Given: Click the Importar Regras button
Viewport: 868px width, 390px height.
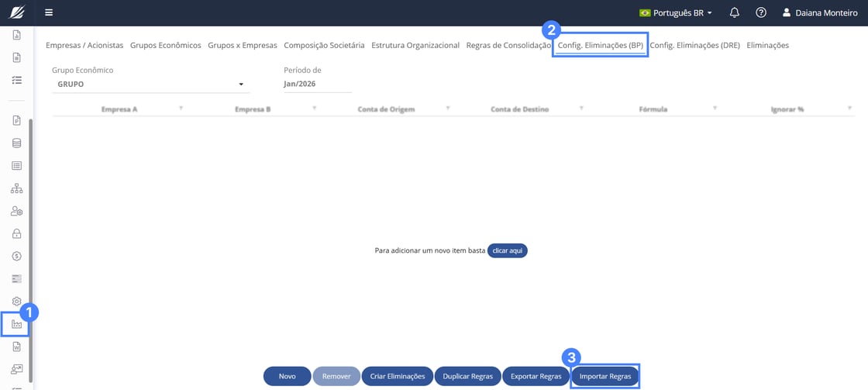Looking at the screenshot, I should pyautogui.click(x=605, y=376).
